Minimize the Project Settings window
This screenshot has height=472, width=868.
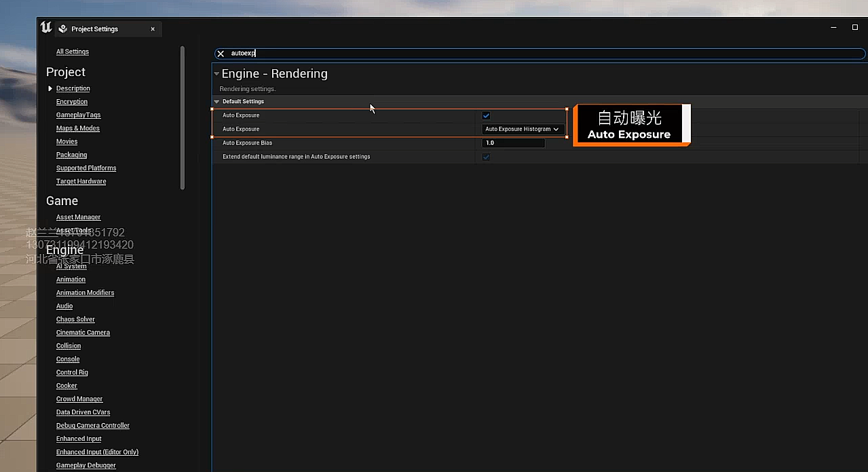tap(834, 28)
